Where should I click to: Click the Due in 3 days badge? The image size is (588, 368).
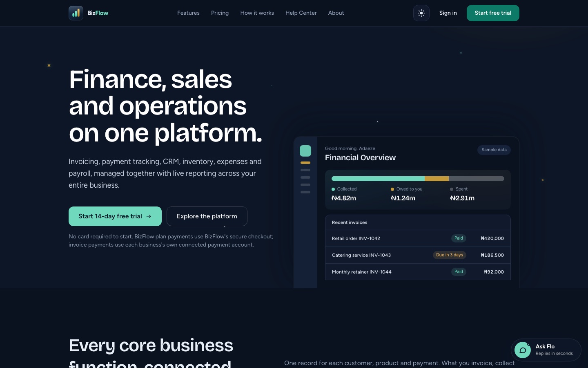[450, 255]
